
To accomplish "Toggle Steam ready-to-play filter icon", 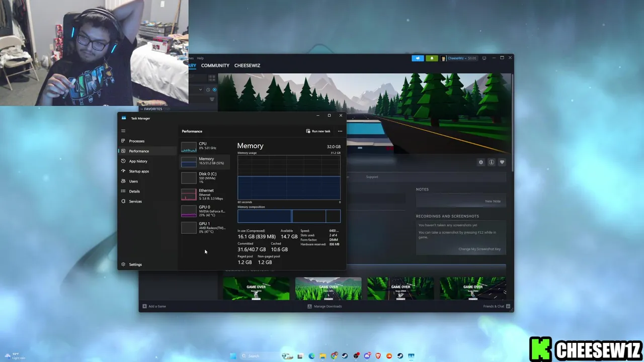I will click(x=214, y=89).
